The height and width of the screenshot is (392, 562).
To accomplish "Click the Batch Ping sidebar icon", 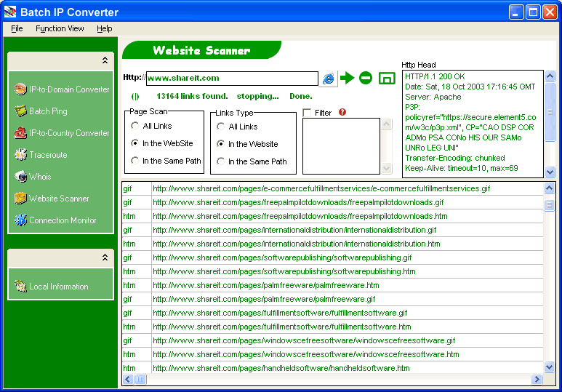I will tap(20, 111).
